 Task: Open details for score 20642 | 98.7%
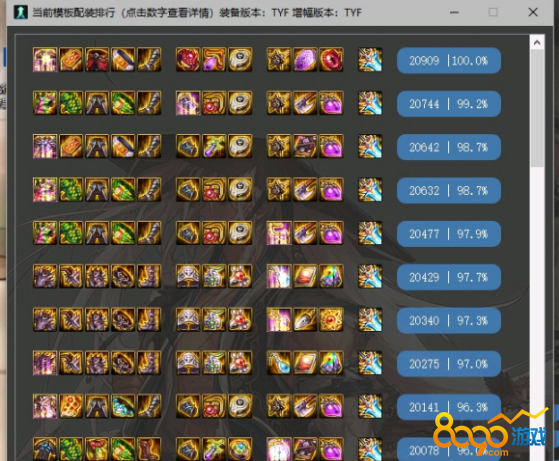pyautogui.click(x=449, y=147)
